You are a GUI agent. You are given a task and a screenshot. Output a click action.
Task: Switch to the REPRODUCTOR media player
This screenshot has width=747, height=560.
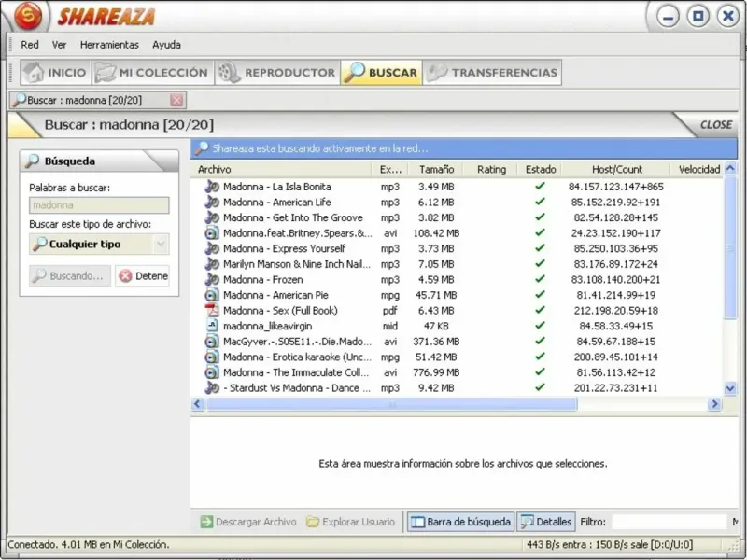[277, 73]
